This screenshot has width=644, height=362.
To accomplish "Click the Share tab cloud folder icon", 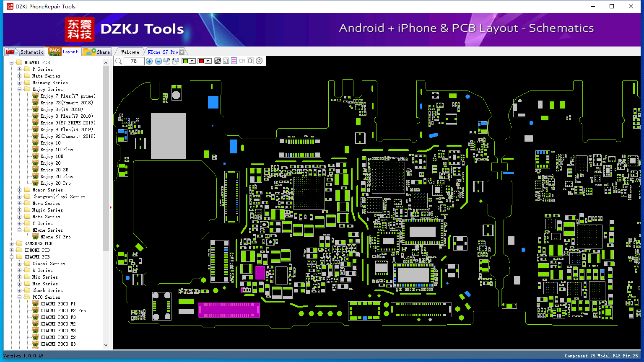I will 89,52.
